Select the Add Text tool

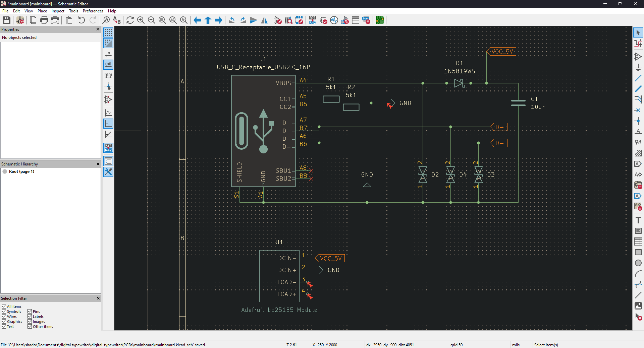[638, 220]
